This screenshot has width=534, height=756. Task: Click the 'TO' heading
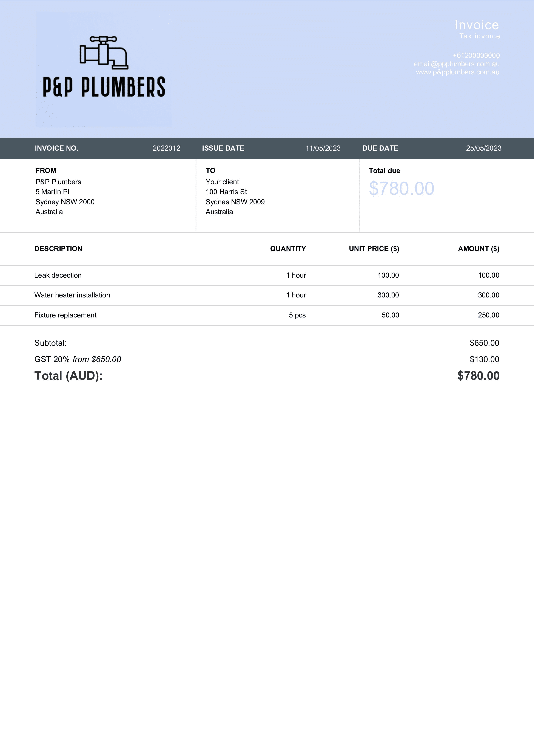pyautogui.click(x=211, y=171)
